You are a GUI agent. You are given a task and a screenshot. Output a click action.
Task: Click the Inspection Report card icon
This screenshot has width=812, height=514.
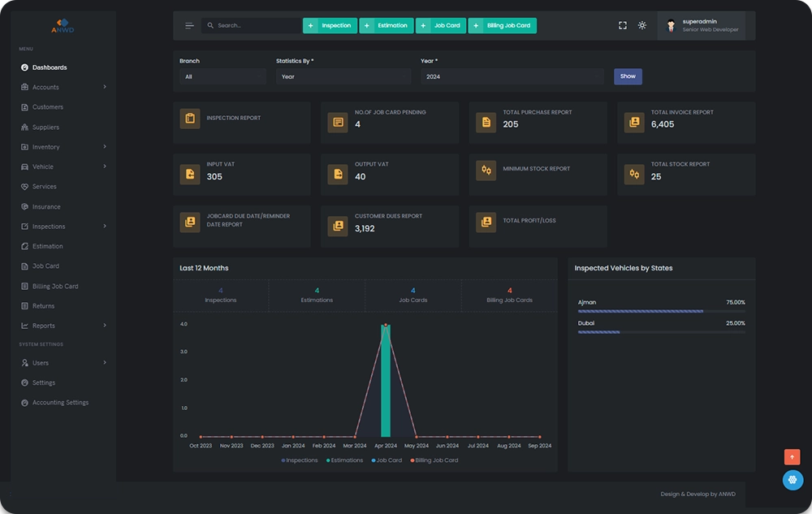[x=190, y=119]
